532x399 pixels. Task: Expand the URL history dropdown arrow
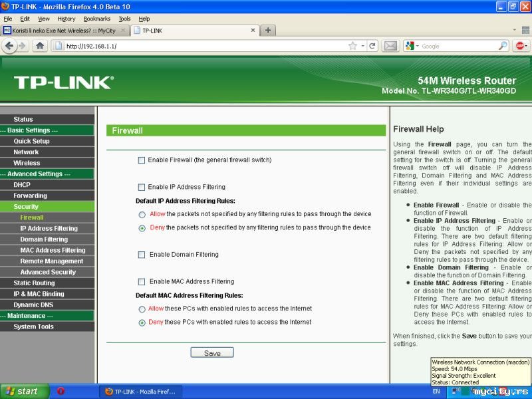[x=362, y=46]
